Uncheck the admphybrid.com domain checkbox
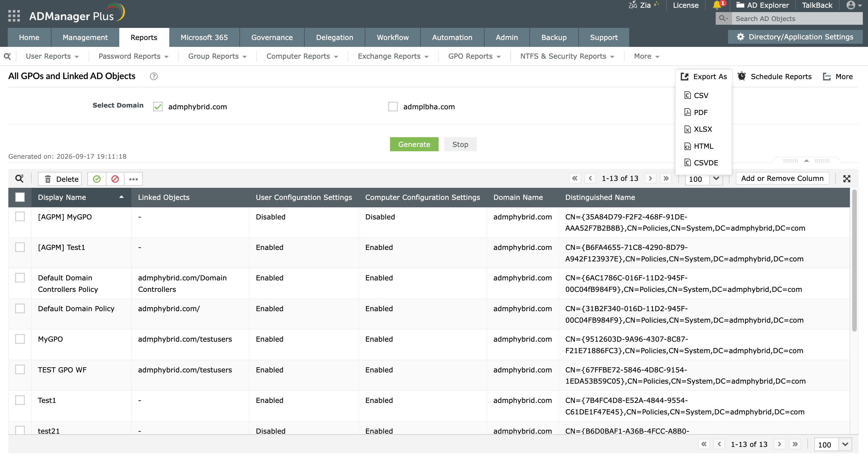 click(158, 107)
